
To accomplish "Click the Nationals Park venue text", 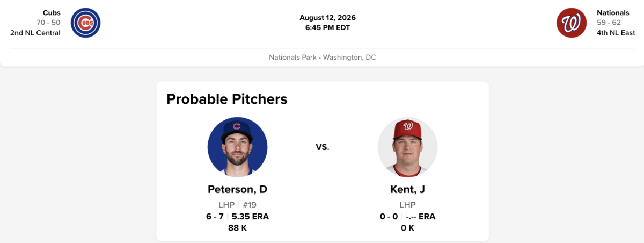I will (x=292, y=57).
